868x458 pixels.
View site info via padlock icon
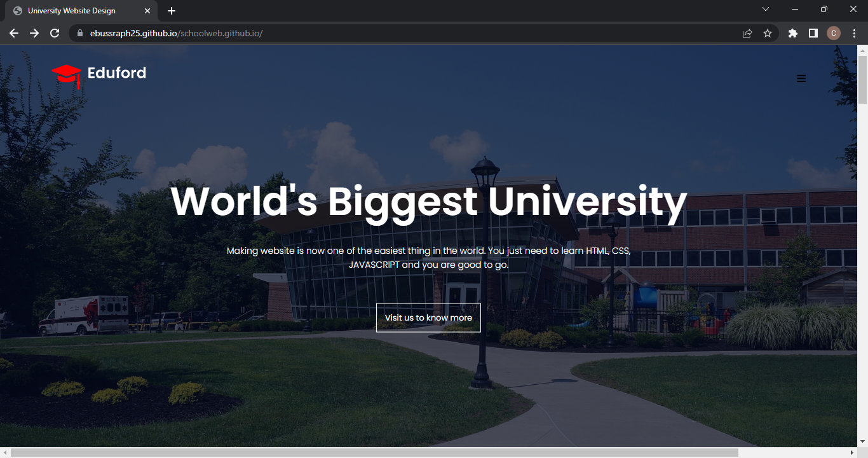pyautogui.click(x=80, y=33)
